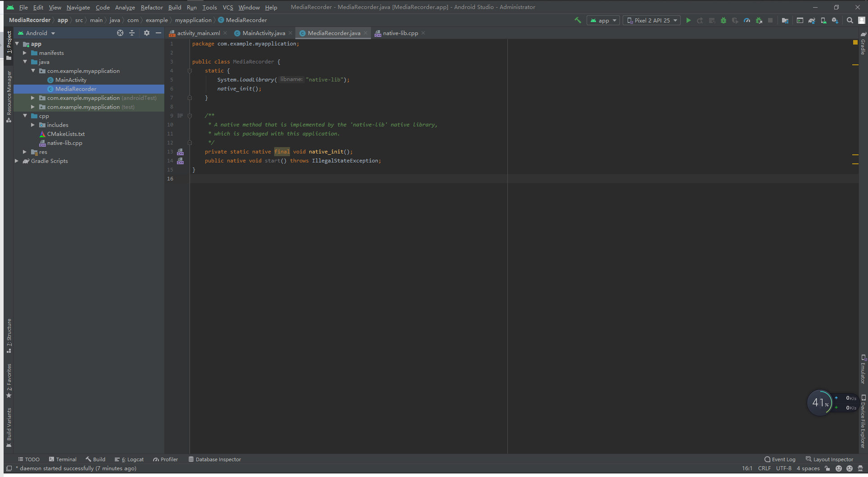The height and width of the screenshot is (477, 868).
Task: Fold static block at line 4 gutter
Action: pyautogui.click(x=190, y=71)
